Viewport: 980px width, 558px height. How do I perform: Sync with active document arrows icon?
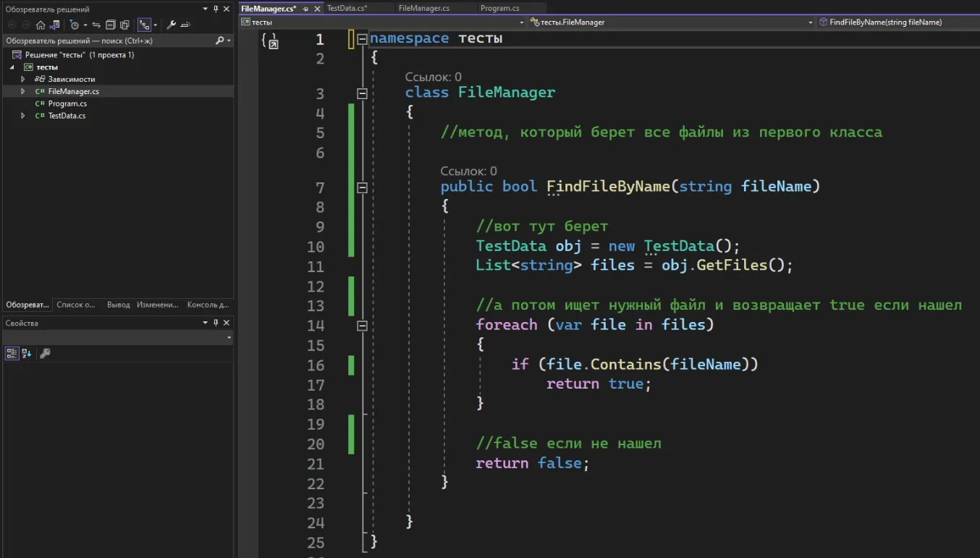pos(96,25)
